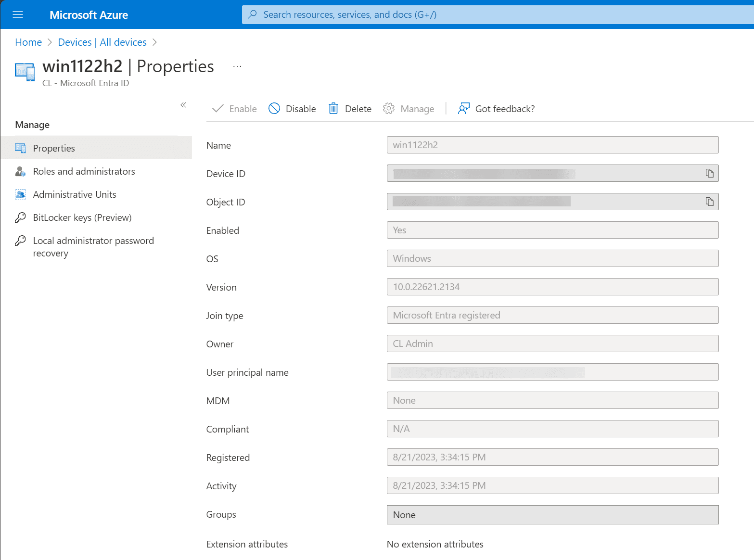Screen dimensions: 754x560
Task: Go to Home breadcrumb
Action: (28, 42)
